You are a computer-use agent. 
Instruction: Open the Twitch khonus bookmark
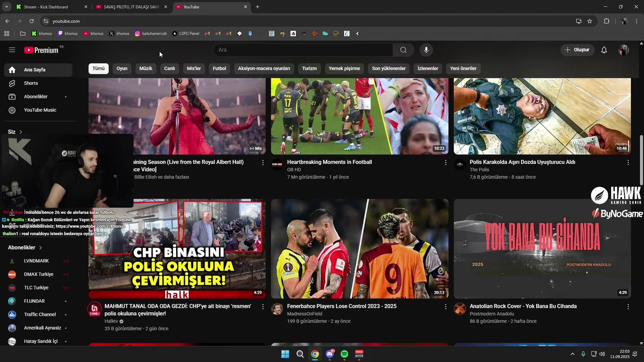tap(67, 34)
